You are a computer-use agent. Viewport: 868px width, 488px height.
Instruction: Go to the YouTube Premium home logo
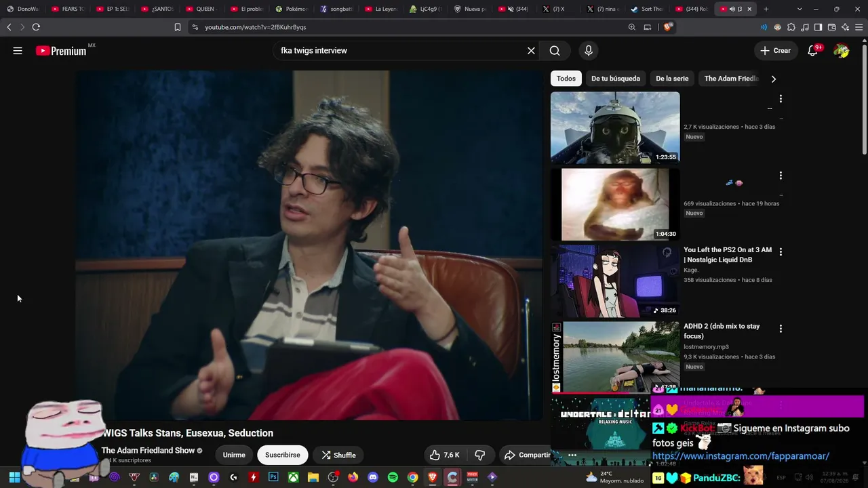pyautogui.click(x=61, y=51)
